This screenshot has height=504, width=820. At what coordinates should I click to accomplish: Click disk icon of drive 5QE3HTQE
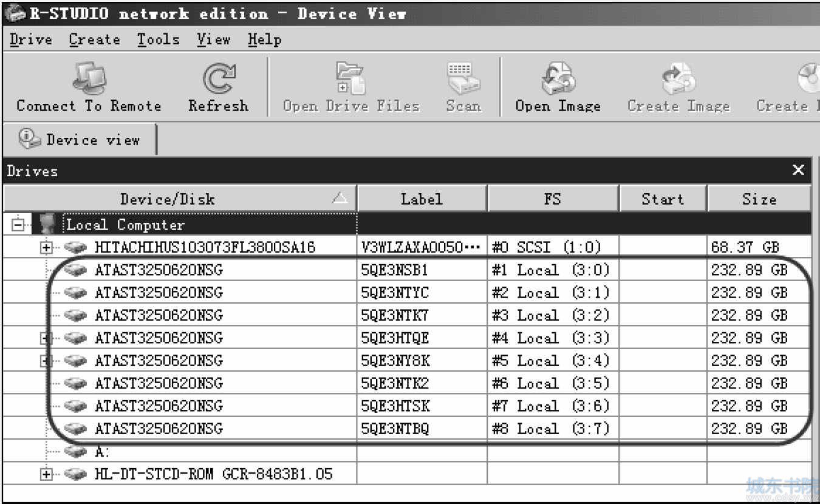point(75,338)
